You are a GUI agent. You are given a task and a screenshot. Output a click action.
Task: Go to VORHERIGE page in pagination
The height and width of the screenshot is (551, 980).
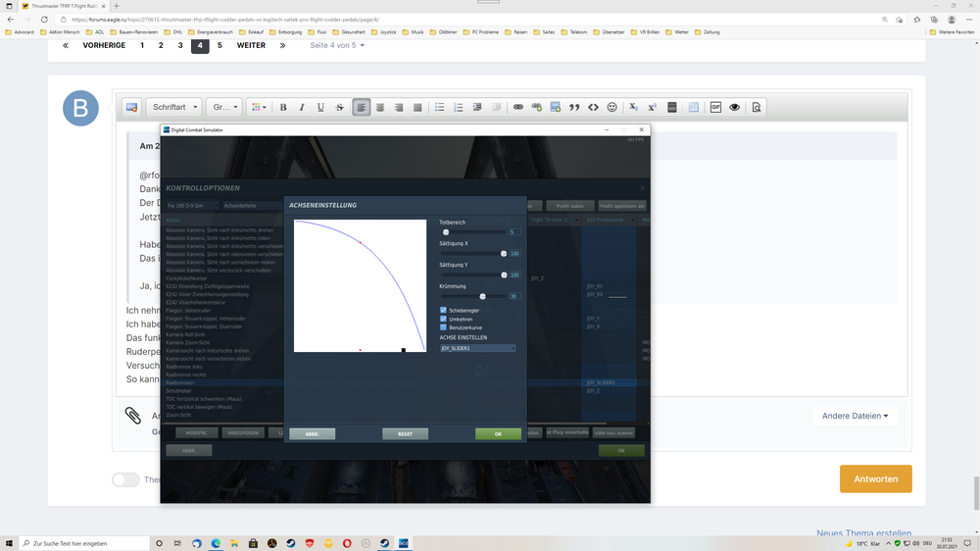coord(104,45)
